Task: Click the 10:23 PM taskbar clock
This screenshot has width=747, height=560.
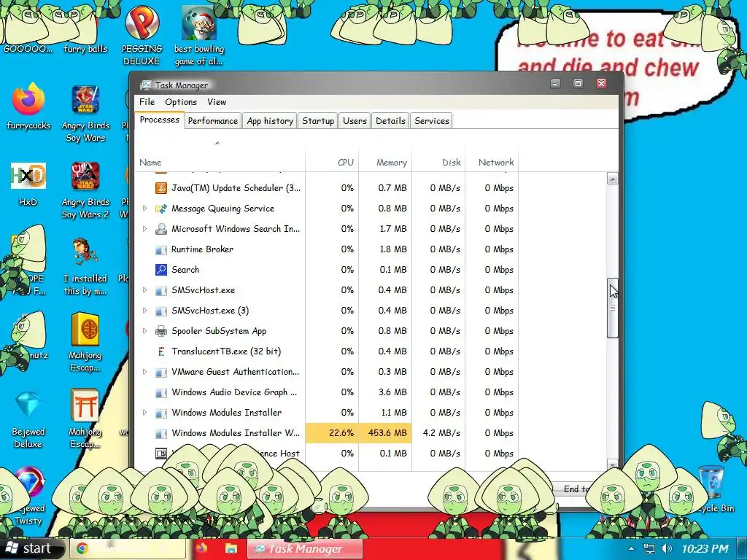Action: pyautogui.click(x=705, y=548)
